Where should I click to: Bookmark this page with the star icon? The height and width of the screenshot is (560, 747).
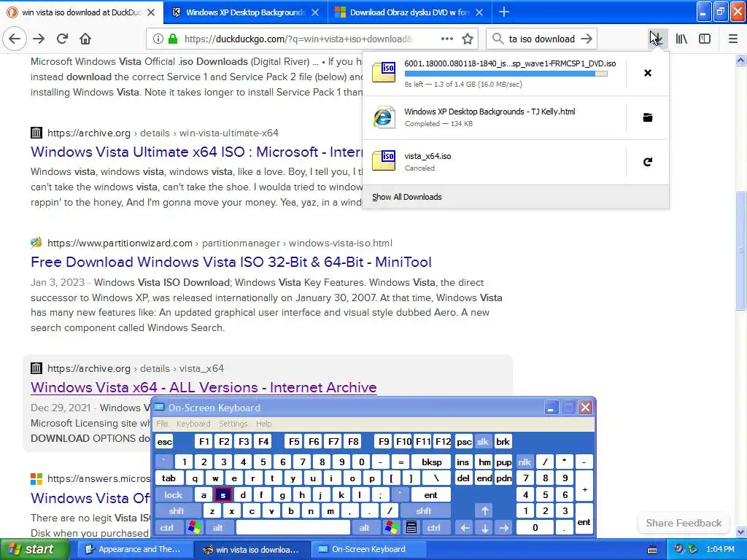pyautogui.click(x=468, y=39)
